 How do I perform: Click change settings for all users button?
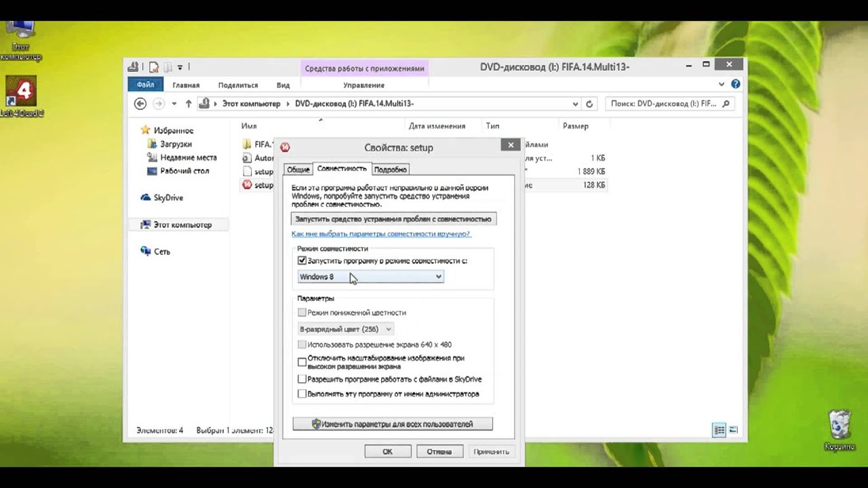(393, 424)
